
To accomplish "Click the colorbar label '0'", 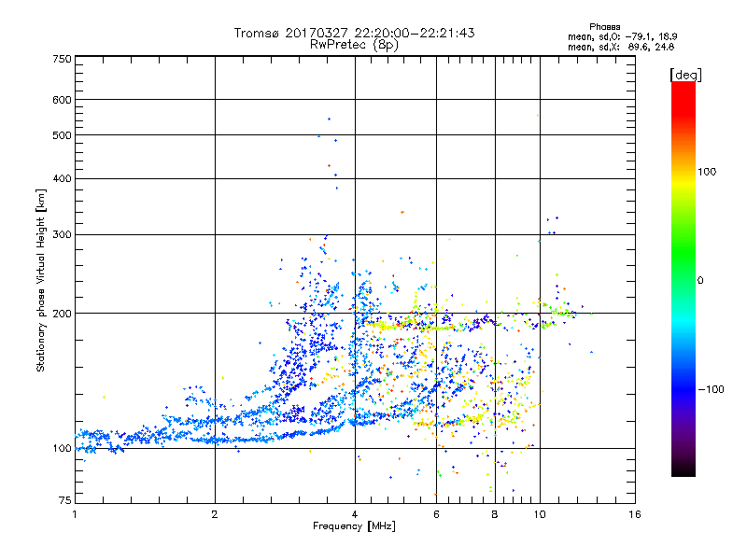I will (700, 281).
